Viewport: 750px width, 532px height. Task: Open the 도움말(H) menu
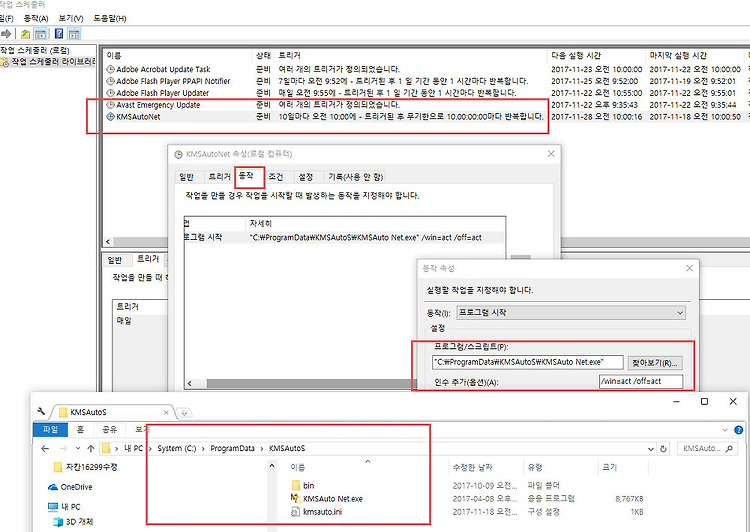110,18
